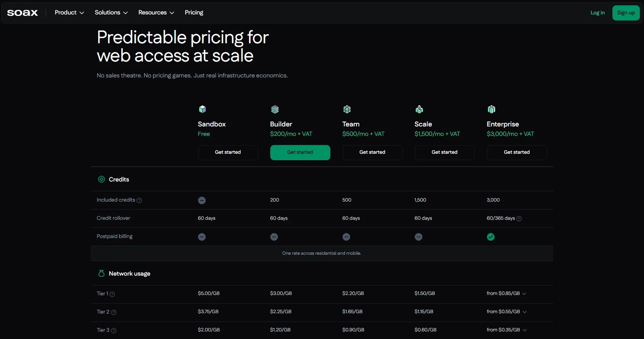Click the Enterprise postpaid billing green checkmark
This screenshot has height=339, width=644.
[x=491, y=237]
